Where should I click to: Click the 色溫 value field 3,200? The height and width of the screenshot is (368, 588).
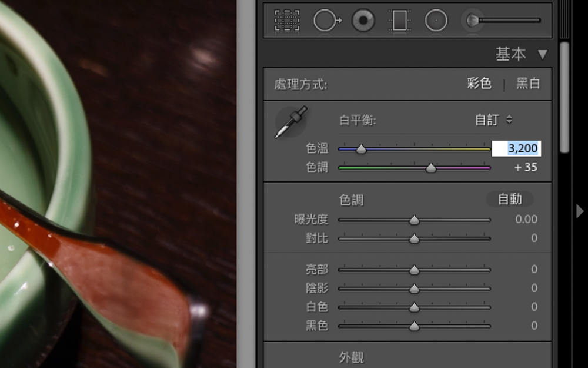pyautogui.click(x=516, y=149)
